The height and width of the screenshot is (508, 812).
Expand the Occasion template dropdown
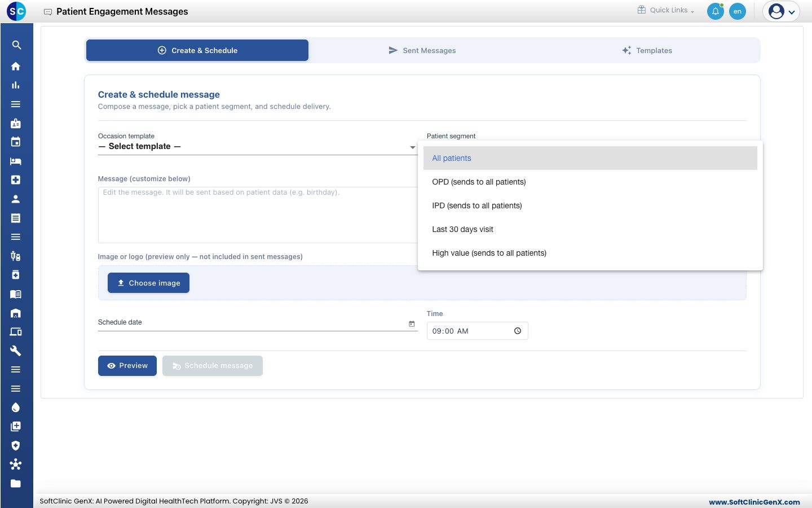click(x=258, y=147)
